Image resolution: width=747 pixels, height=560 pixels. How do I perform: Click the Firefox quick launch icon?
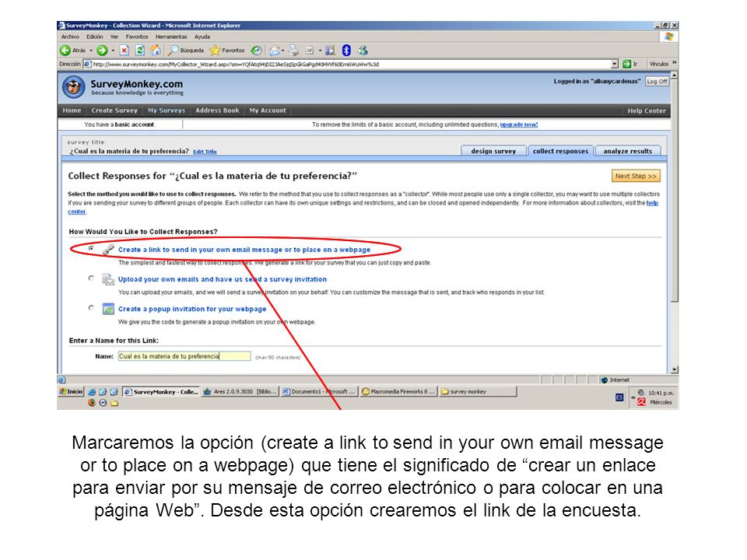(x=92, y=403)
